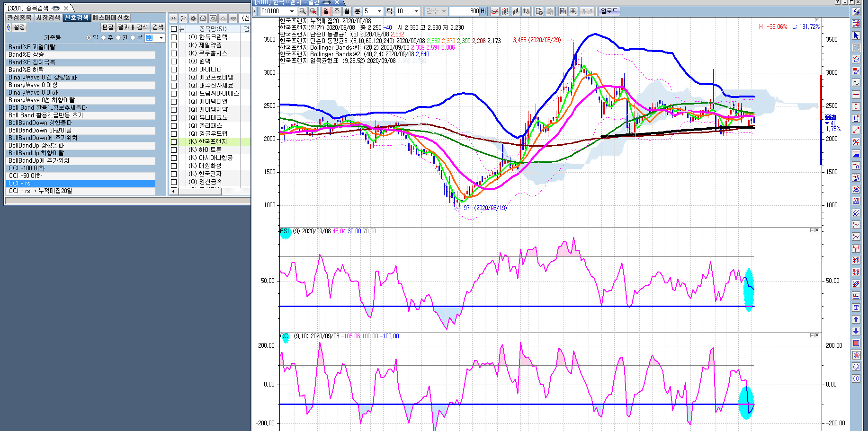The width and height of the screenshot is (868, 431).
Task: Click the magnifier stock search icon
Action: click(x=303, y=11)
